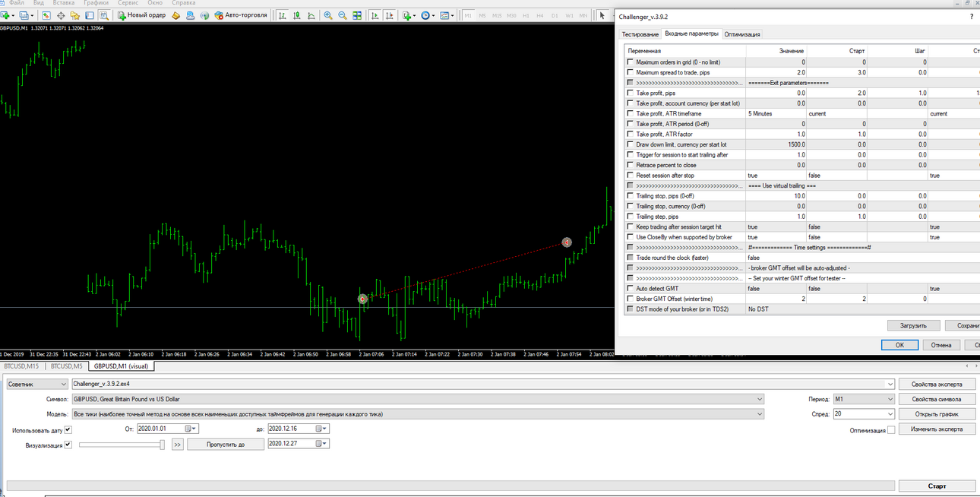Switch chart to candlesticks icon
The height and width of the screenshot is (497, 980).
tap(297, 15)
